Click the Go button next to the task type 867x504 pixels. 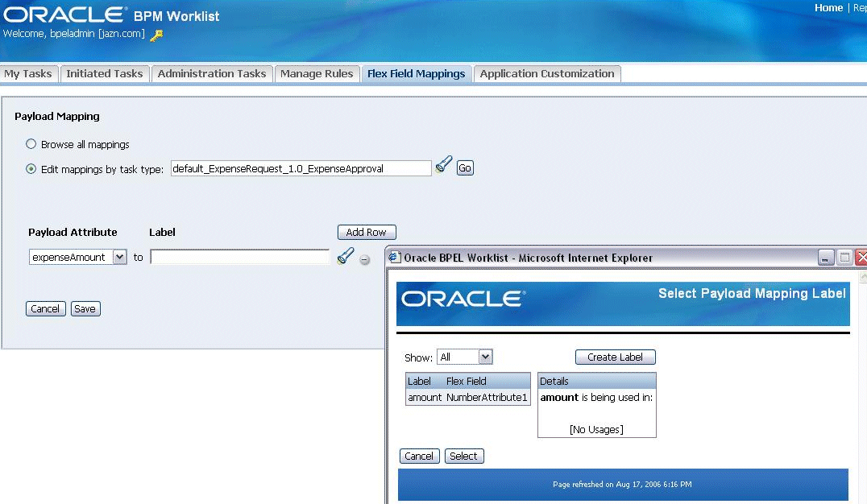465,168
